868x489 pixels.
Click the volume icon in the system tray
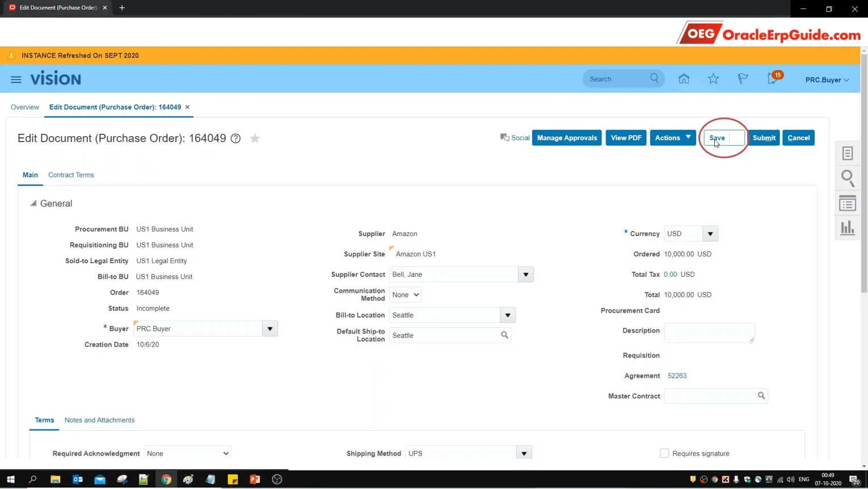(x=791, y=480)
